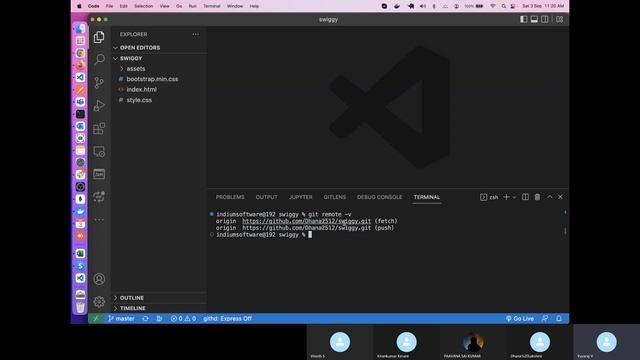Open the Trash in the Dock
The image size is (640, 360).
click(x=80, y=307)
